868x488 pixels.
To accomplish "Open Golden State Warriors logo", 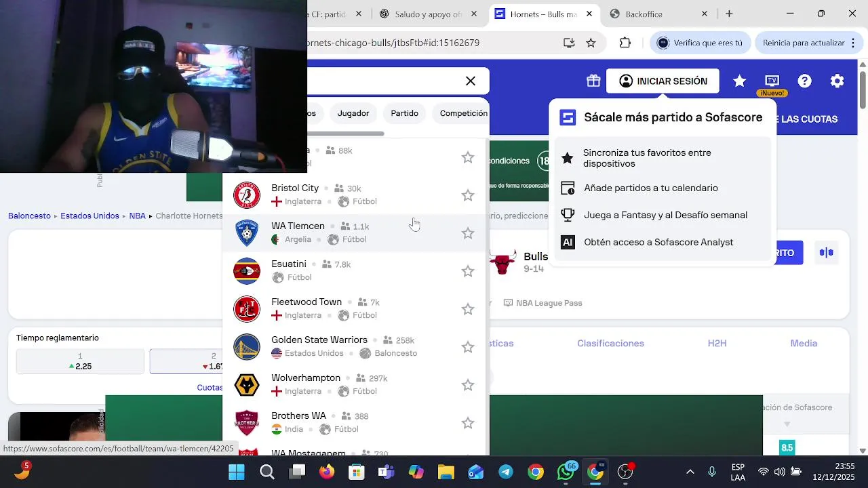I will coord(247,347).
